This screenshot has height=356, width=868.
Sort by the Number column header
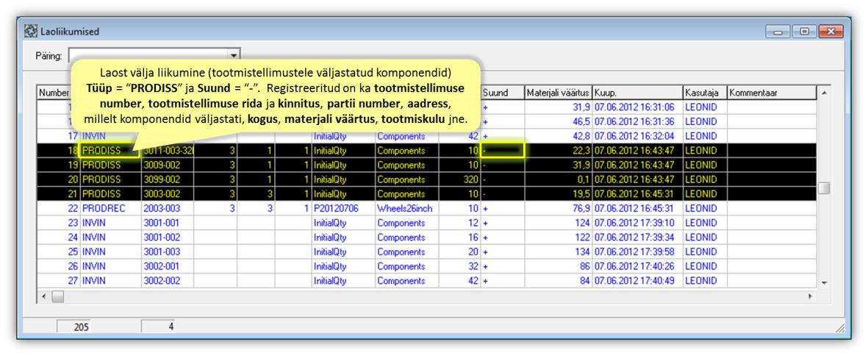point(53,93)
